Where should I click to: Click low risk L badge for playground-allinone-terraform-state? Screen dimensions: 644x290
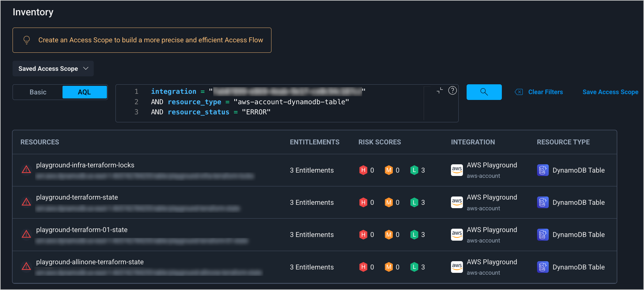point(414,267)
